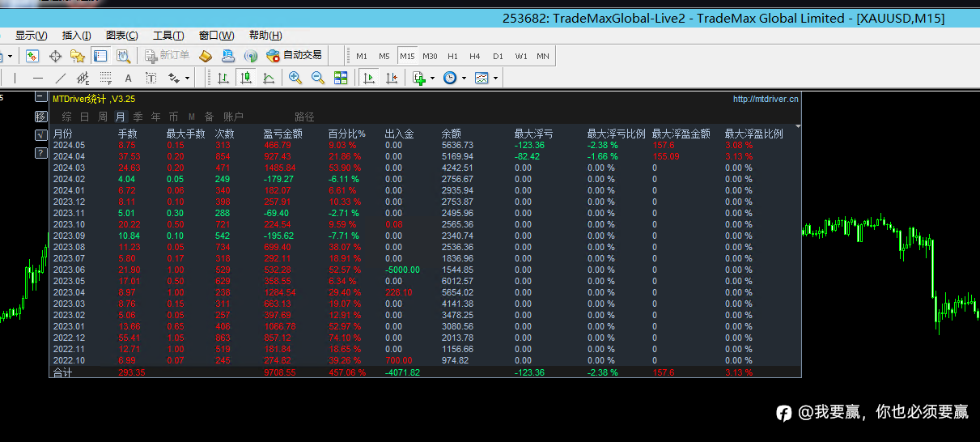Switch to the 日 daily tab
The width and height of the screenshot is (980, 442).
(85, 117)
